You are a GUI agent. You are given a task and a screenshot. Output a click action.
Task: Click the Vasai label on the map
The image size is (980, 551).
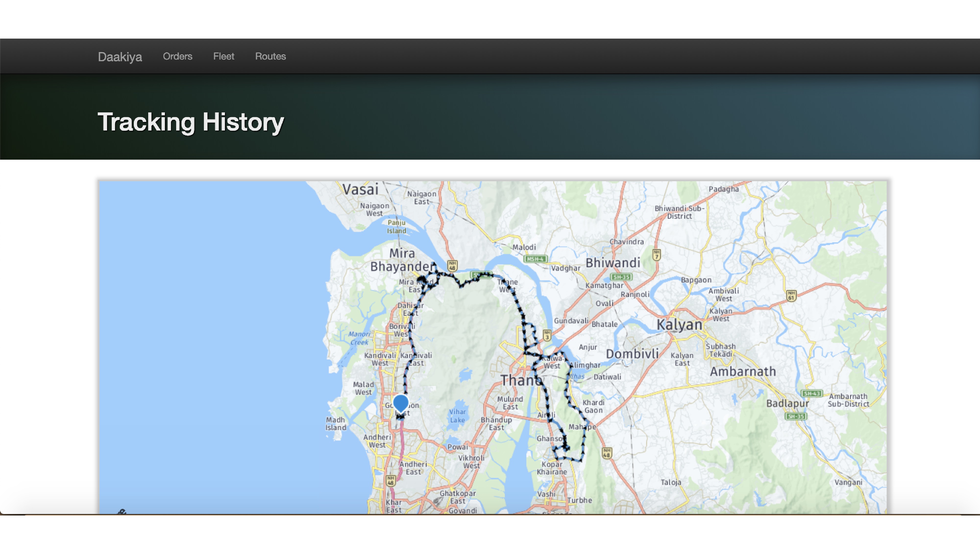click(360, 189)
